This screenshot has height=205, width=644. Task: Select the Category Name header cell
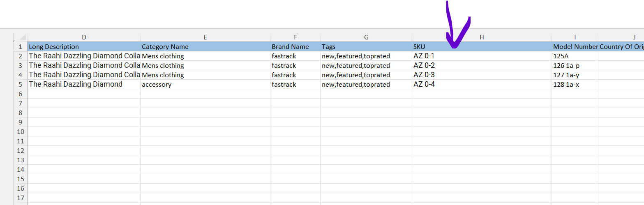pyautogui.click(x=205, y=46)
